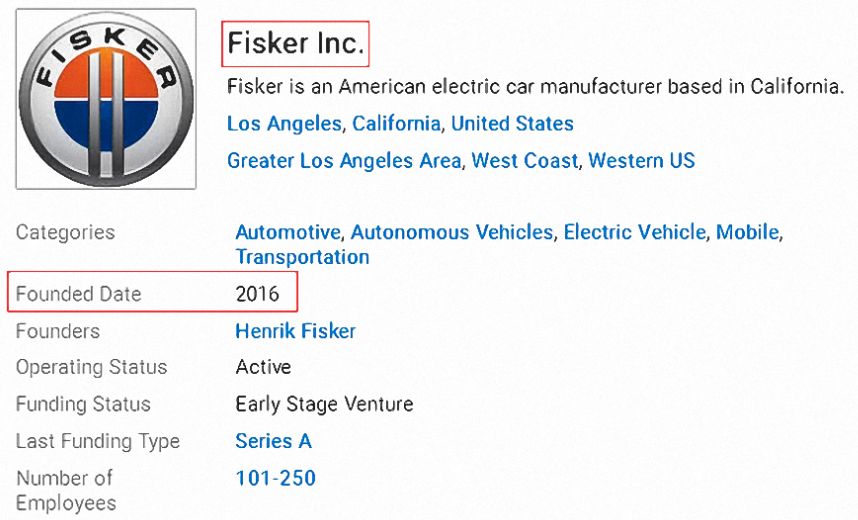Open the Transportation category link
The width and height of the screenshot is (858, 520).
coord(302,257)
